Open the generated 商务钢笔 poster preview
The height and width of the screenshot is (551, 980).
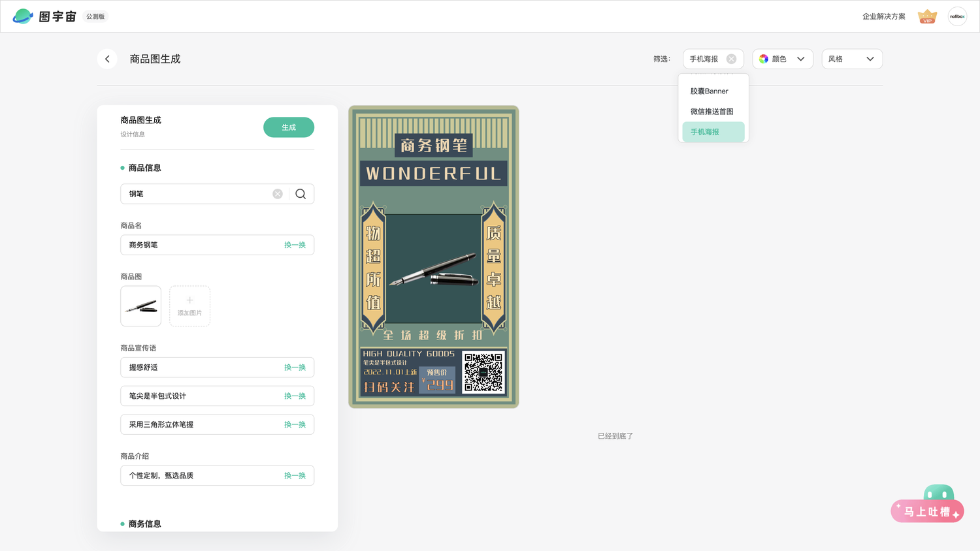(x=434, y=257)
